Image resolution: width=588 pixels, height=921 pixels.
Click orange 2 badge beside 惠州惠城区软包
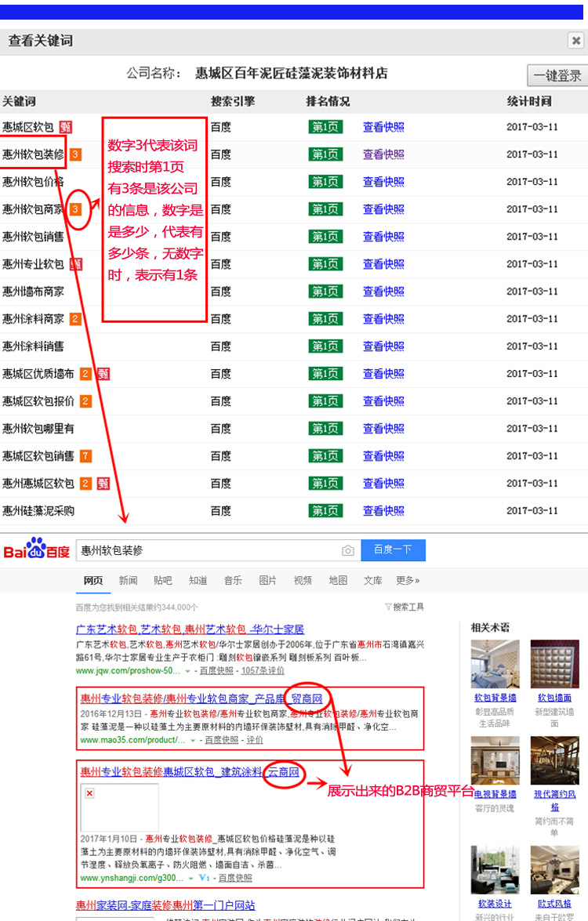85,484
